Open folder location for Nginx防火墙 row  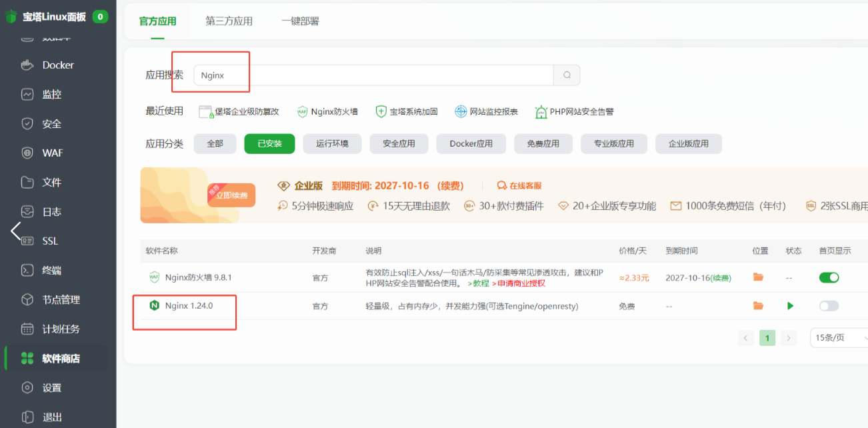(758, 277)
